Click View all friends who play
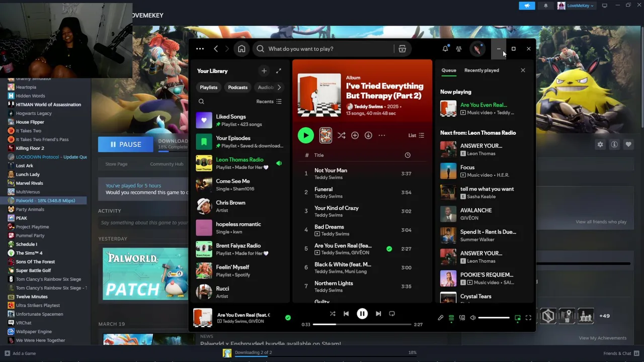 [601, 222]
